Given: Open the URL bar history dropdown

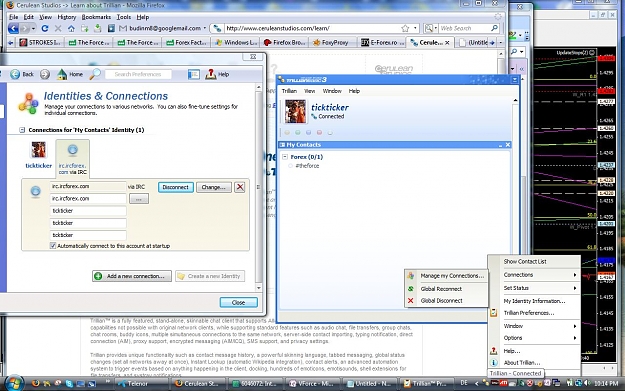Looking at the screenshot, I should pos(415,28).
